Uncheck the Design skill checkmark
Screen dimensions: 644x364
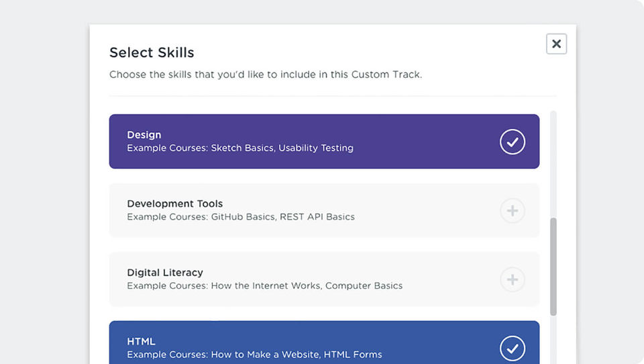click(512, 142)
